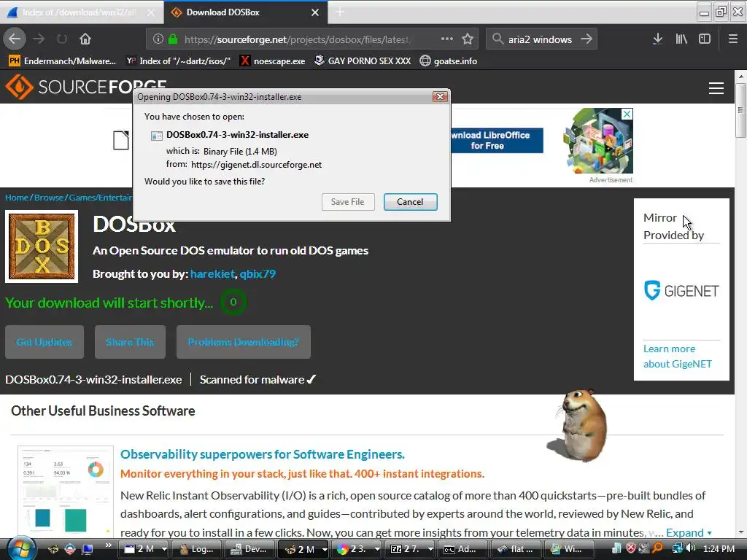The image size is (747, 560).
Task: Open Endermanch/Malware bookmark
Action: click(x=63, y=61)
